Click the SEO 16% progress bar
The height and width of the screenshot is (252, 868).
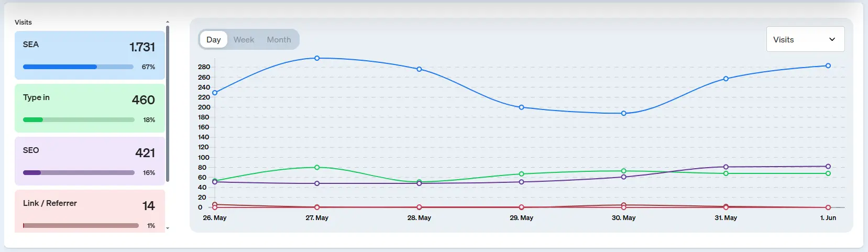click(x=79, y=173)
